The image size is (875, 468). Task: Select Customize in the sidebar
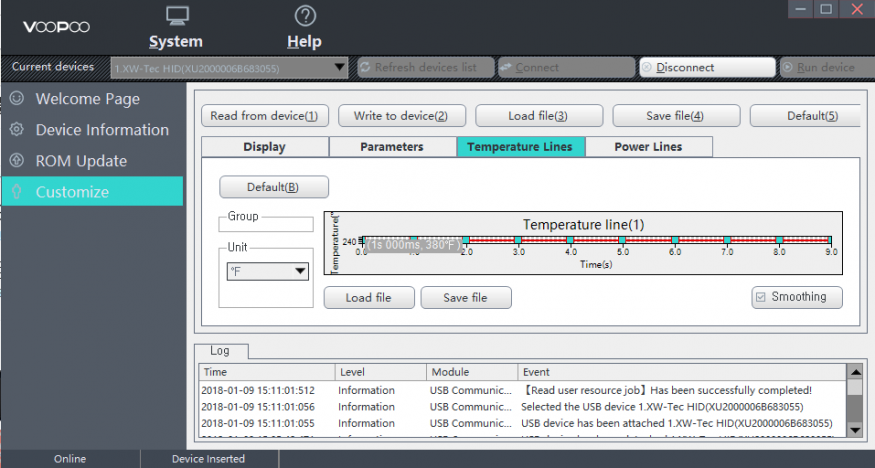tap(92, 192)
